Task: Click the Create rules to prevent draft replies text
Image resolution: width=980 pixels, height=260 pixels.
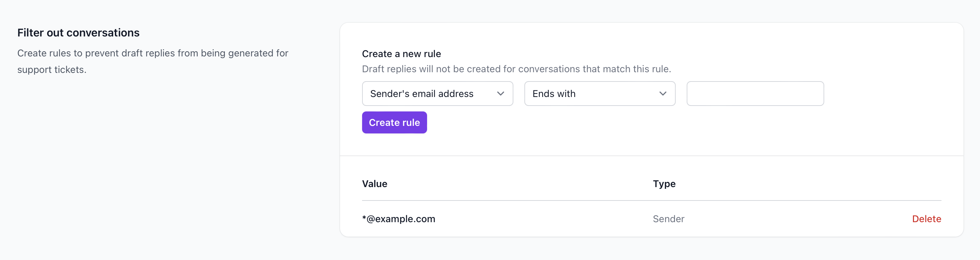Action: [x=153, y=53]
